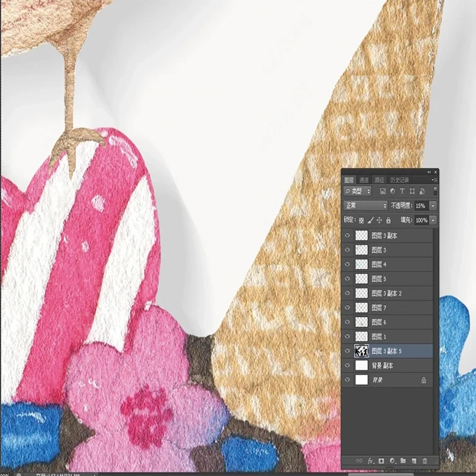Delete layer with trash icon
Image resolution: width=476 pixels, height=476 pixels.
[425, 461]
